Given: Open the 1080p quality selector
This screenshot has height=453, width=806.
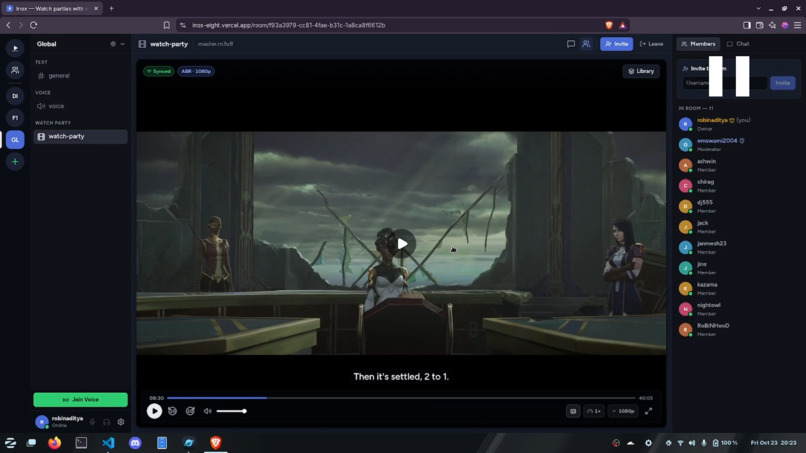Looking at the screenshot, I should click(623, 411).
